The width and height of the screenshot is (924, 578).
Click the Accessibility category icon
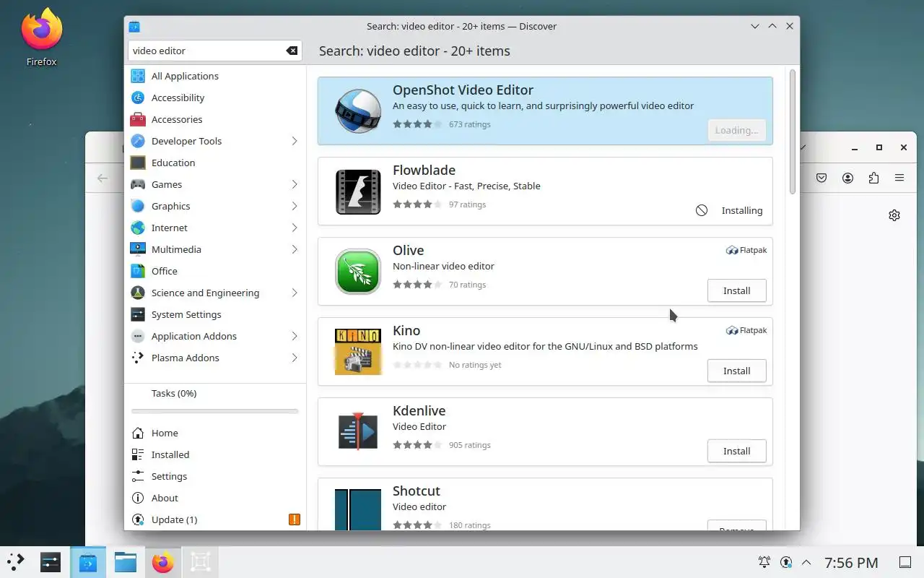click(x=138, y=98)
